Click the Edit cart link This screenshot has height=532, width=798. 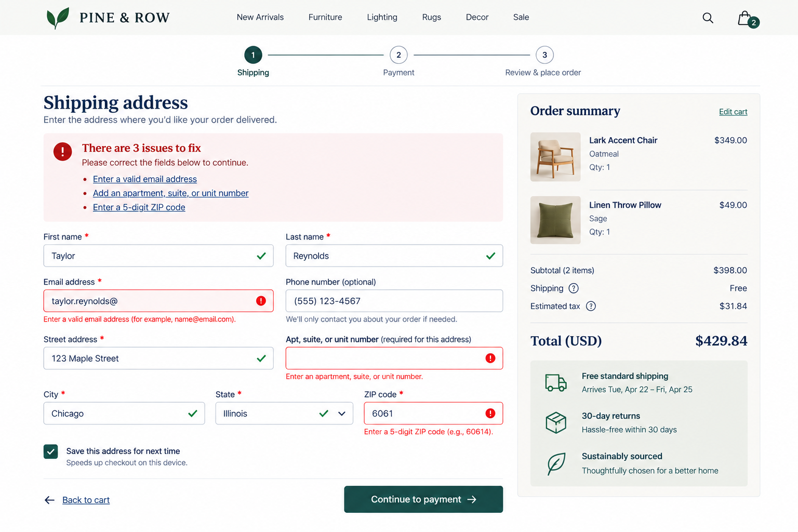tap(733, 112)
